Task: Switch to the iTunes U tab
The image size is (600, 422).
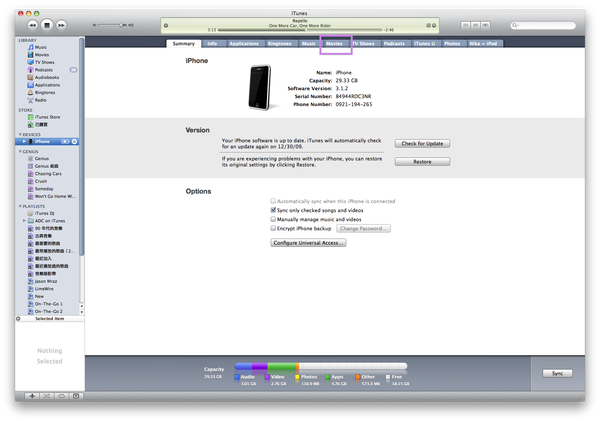Action: click(x=424, y=44)
